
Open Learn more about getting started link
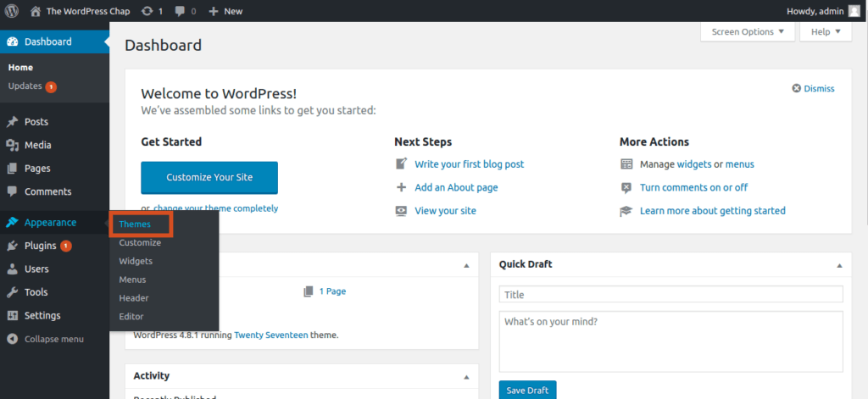coord(712,211)
